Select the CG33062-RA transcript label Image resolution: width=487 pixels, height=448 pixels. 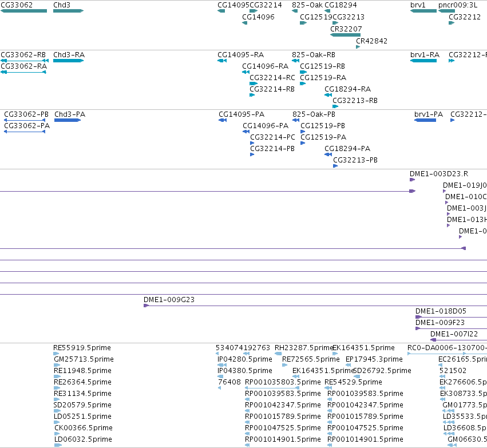click(x=24, y=66)
